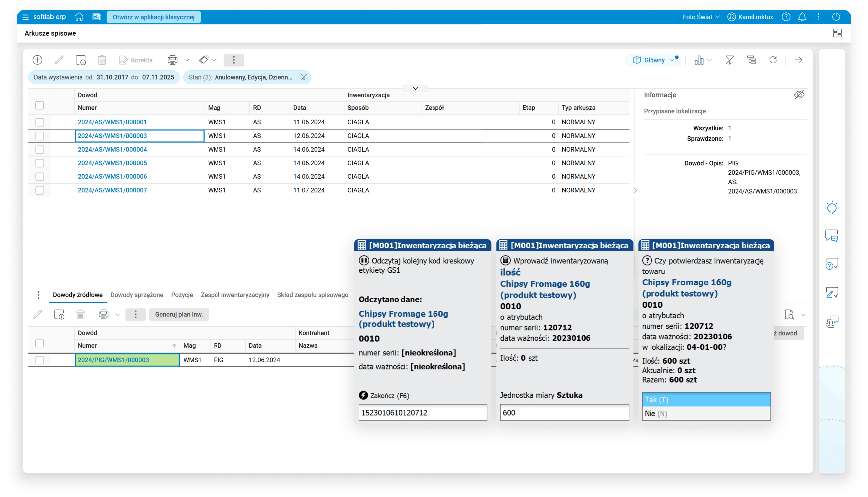Viewport: 868px width, 497px height.
Task: Open the filter funnel icon
Action: tap(729, 60)
